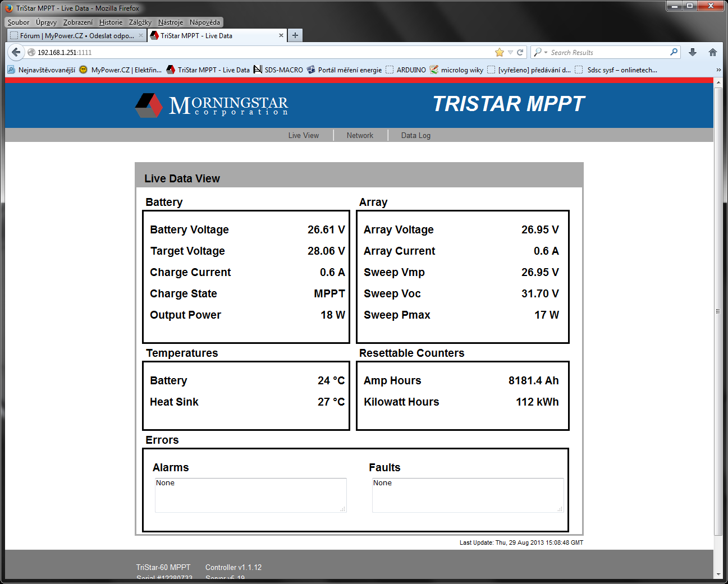
Task: Click the Target Voltage value 28.06 V
Action: [326, 251]
